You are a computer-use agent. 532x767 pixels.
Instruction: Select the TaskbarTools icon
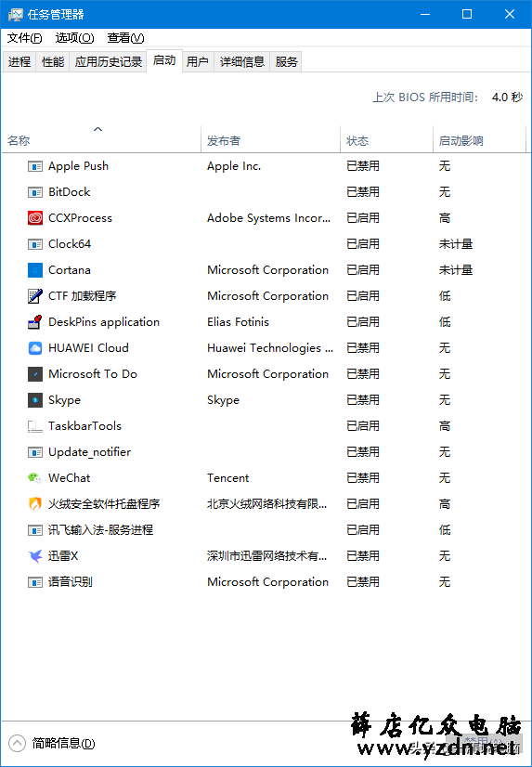34,426
